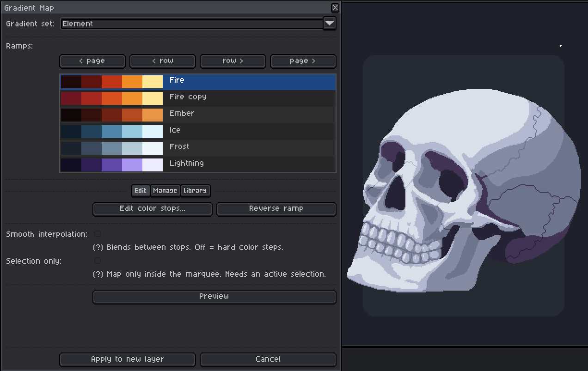The height and width of the screenshot is (371, 588).
Task: Click Apply to new layer
Action: pyautogui.click(x=128, y=359)
